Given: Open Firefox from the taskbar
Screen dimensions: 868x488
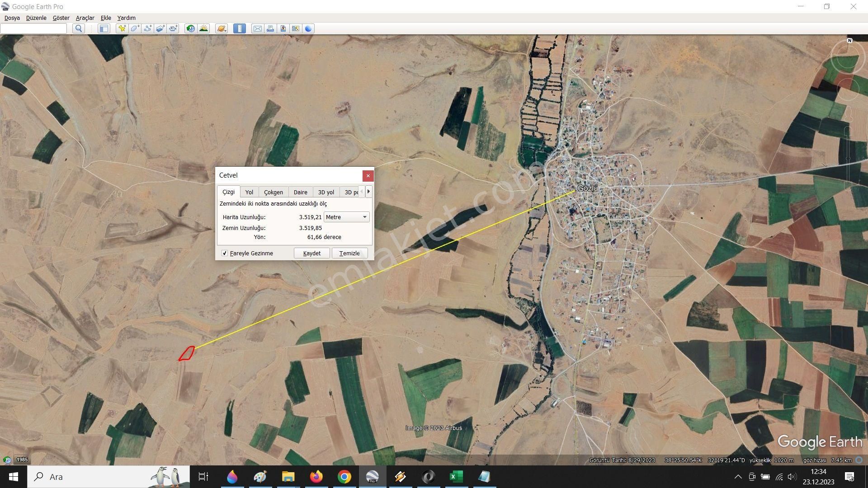Looking at the screenshot, I should 316,477.
